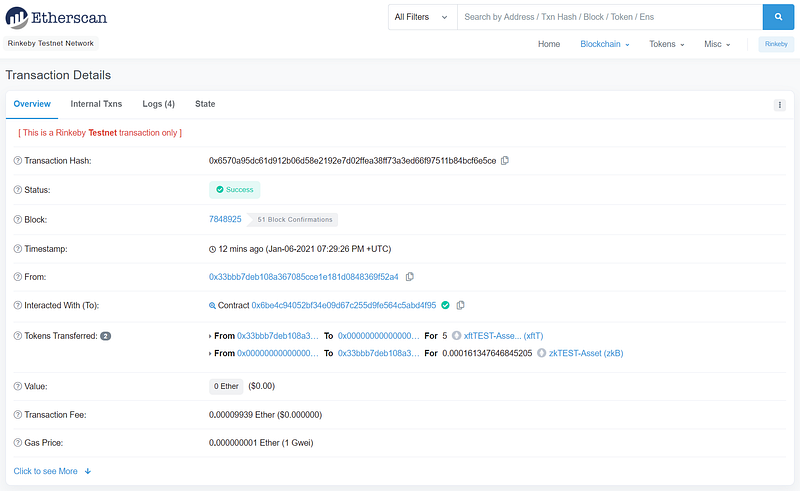The height and width of the screenshot is (491, 800).
Task: Open sender 0x33bbb7deb108a3... in first transfer
Action: click(278, 336)
